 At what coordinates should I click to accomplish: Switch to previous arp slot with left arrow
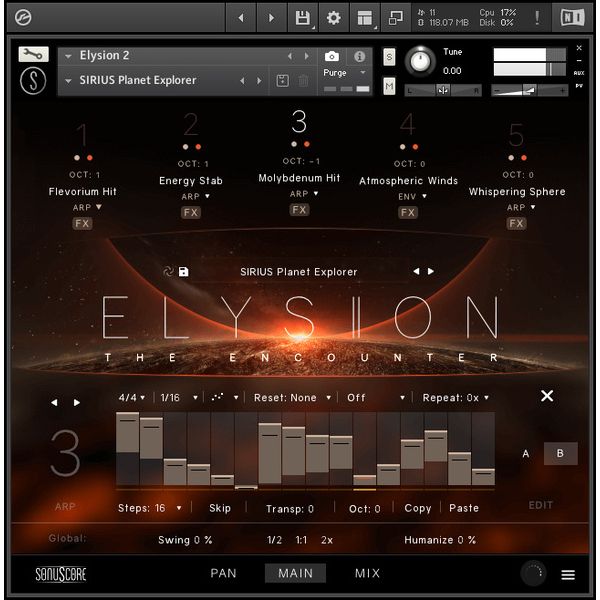(x=54, y=403)
